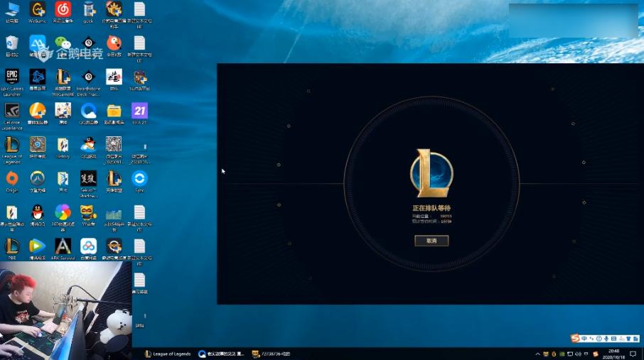
Task: Switch to League of Legends taskbar item
Action: tap(168, 354)
